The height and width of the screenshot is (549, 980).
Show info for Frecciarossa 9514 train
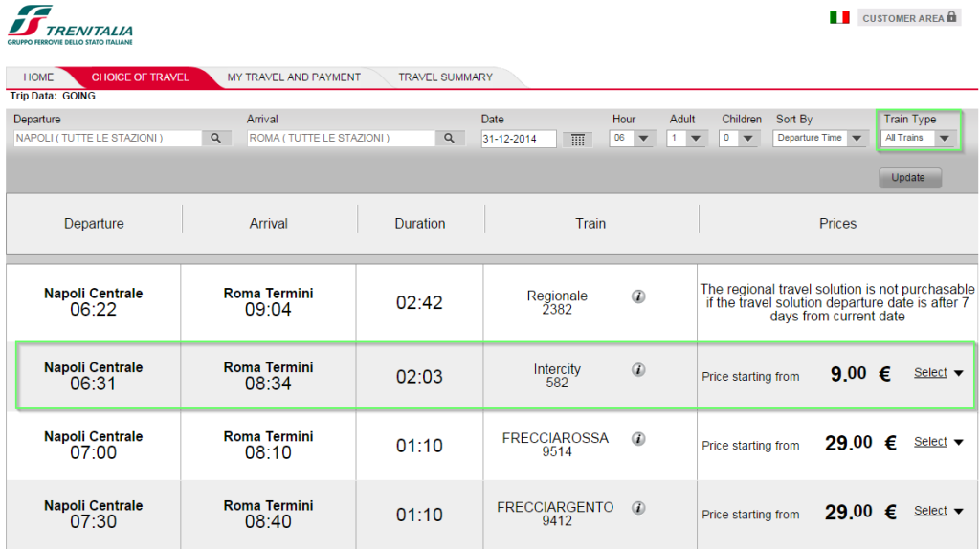(x=638, y=439)
